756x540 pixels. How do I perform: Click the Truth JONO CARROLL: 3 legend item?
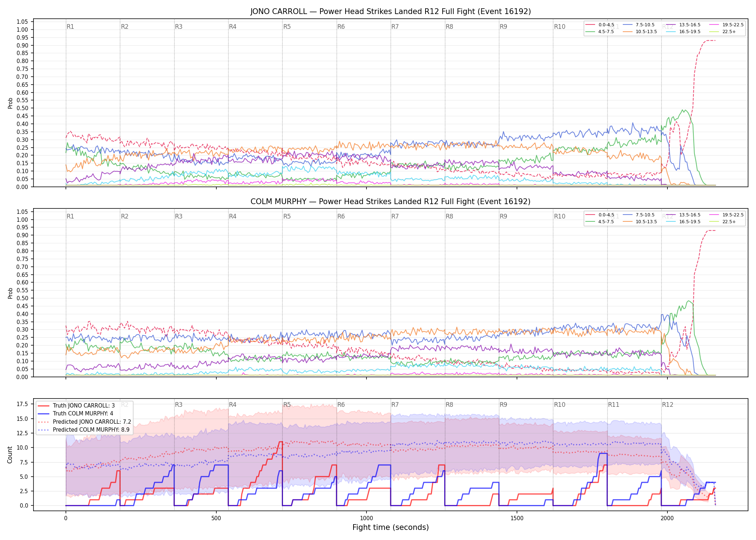[x=76, y=406]
